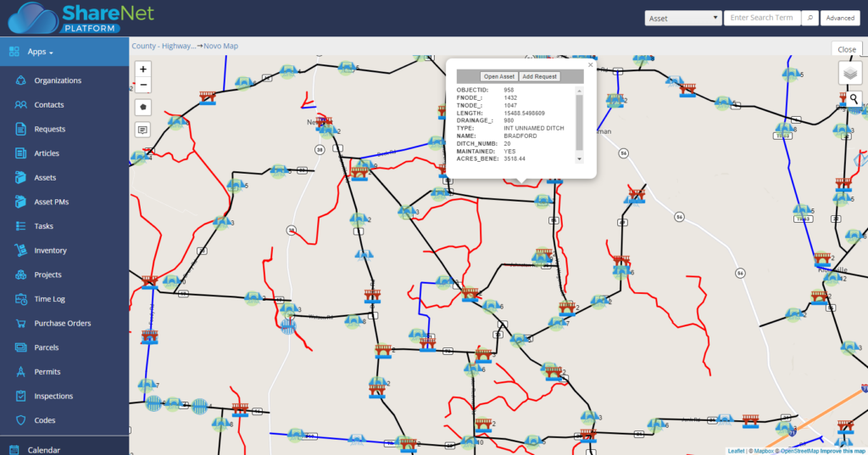
Task: Click the Close map button
Action: pos(847,49)
